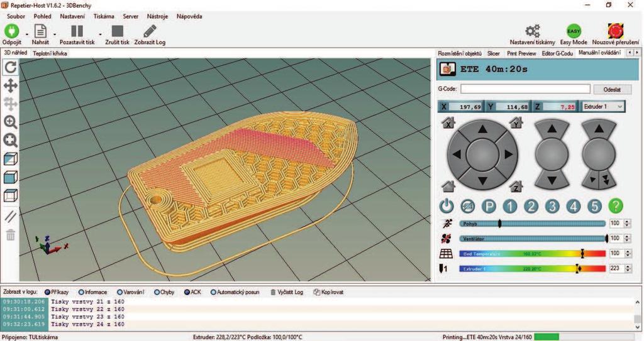Home the Y axis
This screenshot has height=341, width=644.
516,122
